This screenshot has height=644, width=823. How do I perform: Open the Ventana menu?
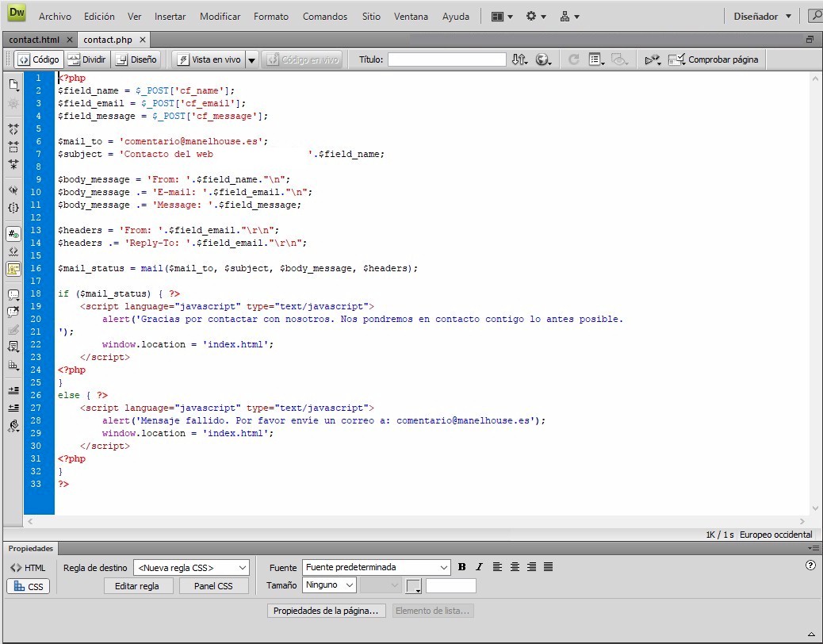pyautogui.click(x=411, y=17)
